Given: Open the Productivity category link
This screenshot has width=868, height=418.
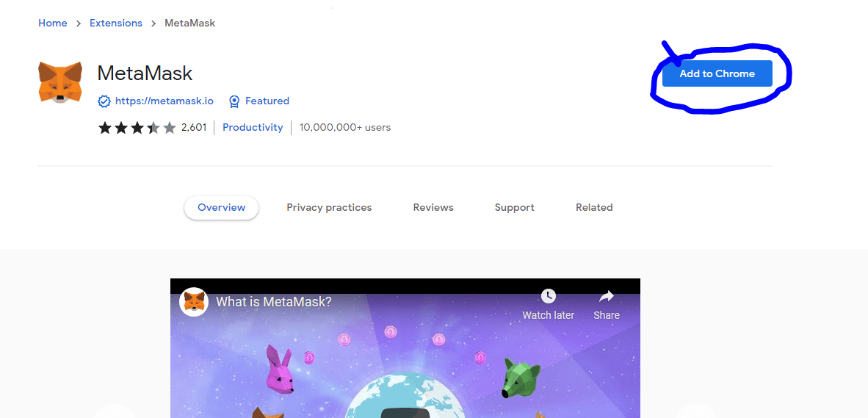Looking at the screenshot, I should tap(253, 127).
